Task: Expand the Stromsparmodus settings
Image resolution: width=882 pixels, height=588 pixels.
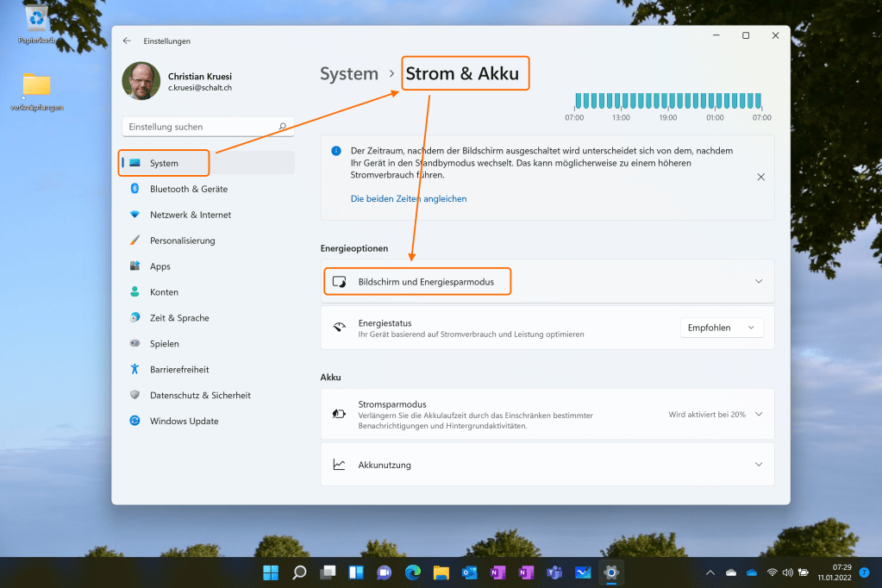Action: [759, 415]
